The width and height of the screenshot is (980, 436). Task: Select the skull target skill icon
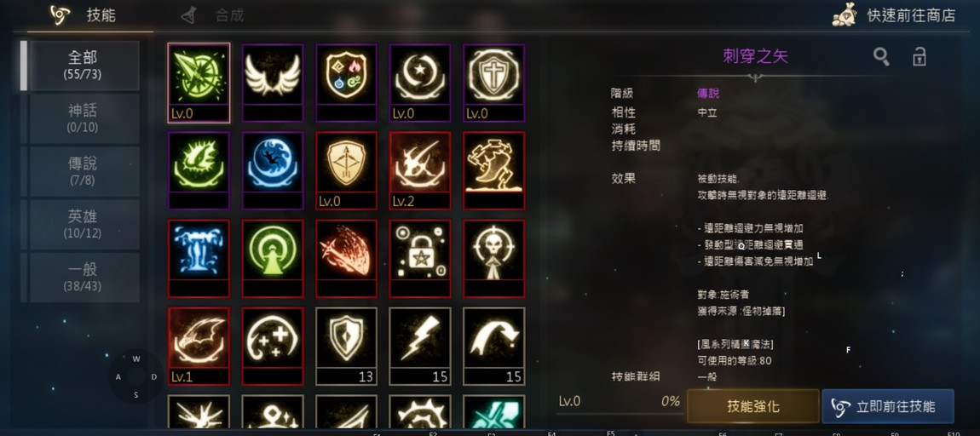(x=493, y=258)
